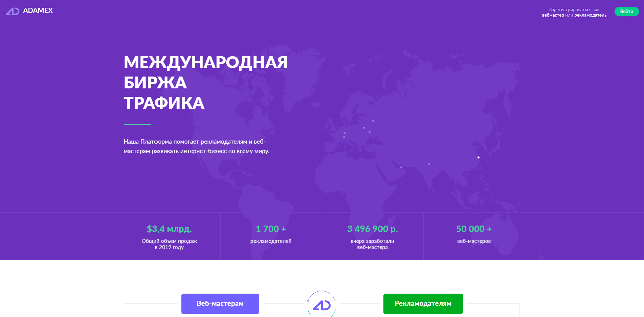The height and width of the screenshot is (317, 644).
Task: Select the green Рекламодателям button
Action: [x=423, y=303]
